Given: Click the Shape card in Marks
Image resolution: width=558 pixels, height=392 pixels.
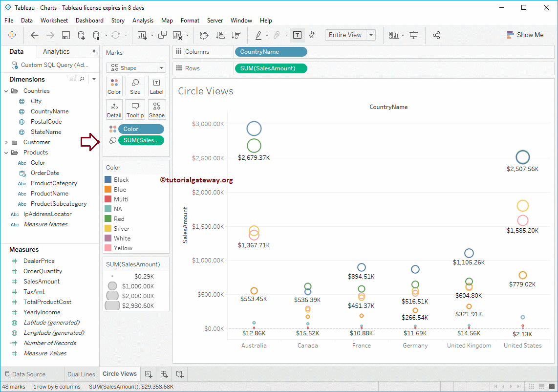Looking at the screenshot, I should (156, 109).
